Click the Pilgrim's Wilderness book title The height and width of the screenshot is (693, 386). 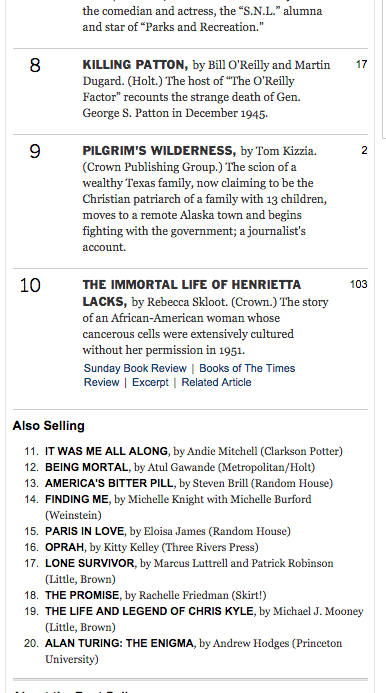pos(159,151)
